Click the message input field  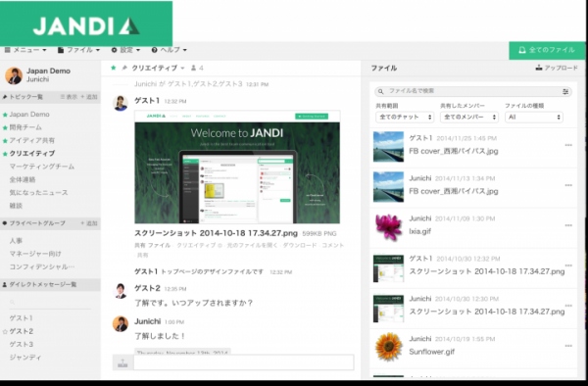click(244, 362)
